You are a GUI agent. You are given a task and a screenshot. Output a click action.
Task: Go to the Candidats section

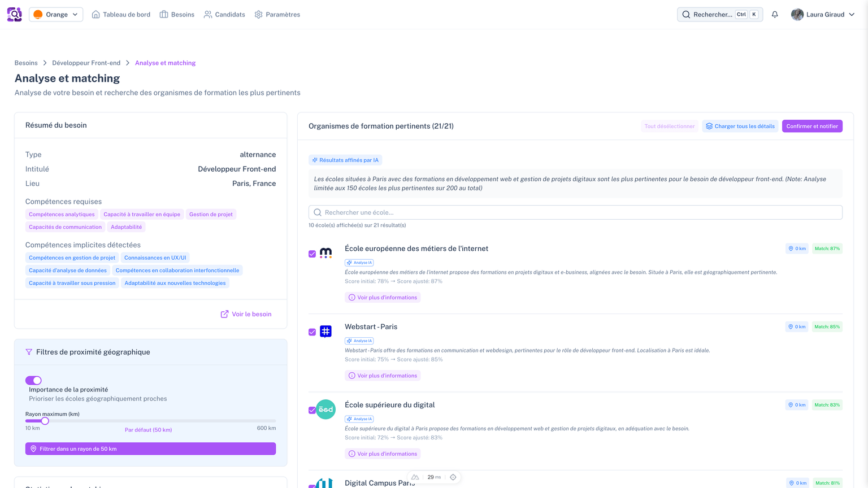tap(224, 14)
